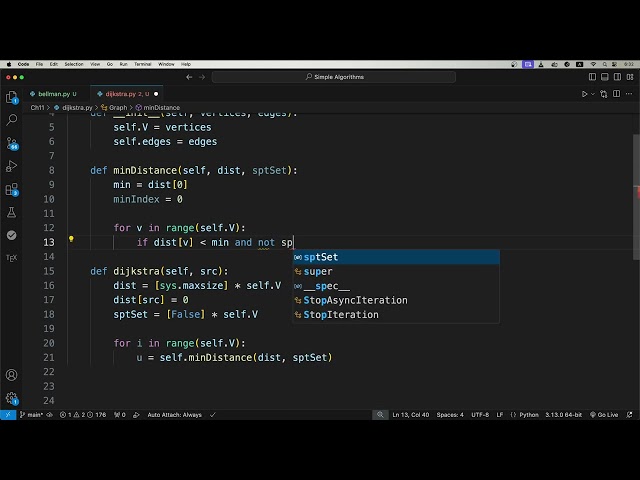Open the Testing flask view

(x=11, y=212)
